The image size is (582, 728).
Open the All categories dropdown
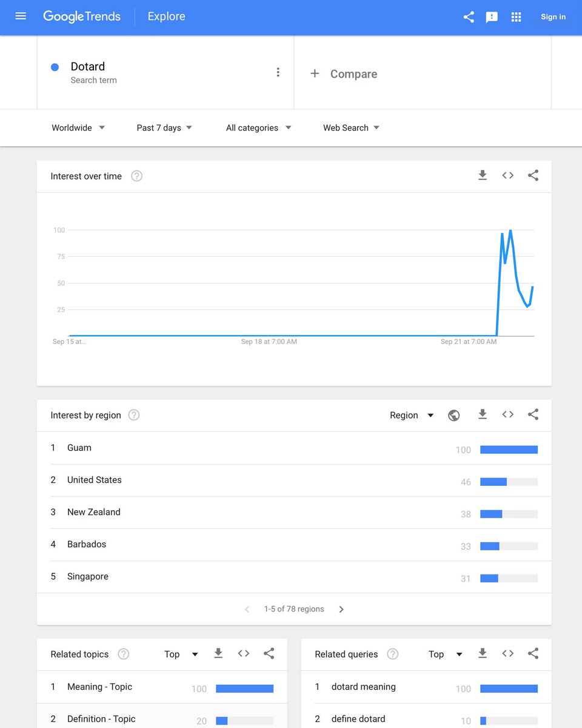click(x=258, y=128)
